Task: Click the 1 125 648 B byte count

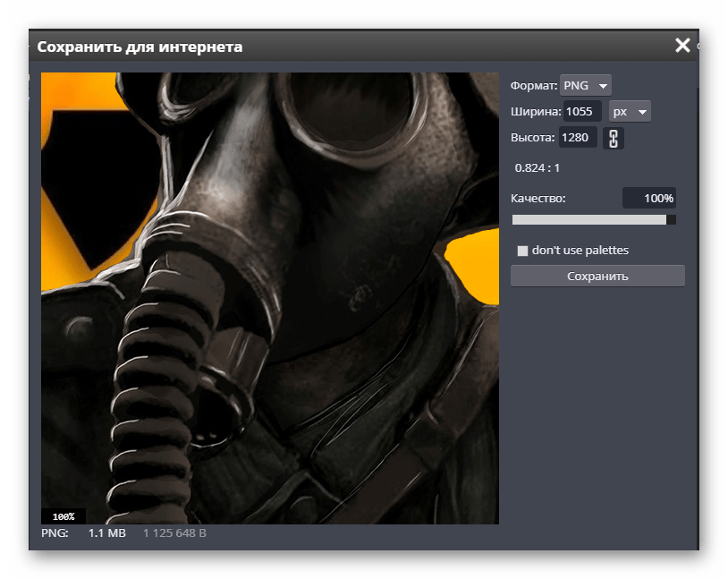Action: tap(174, 533)
